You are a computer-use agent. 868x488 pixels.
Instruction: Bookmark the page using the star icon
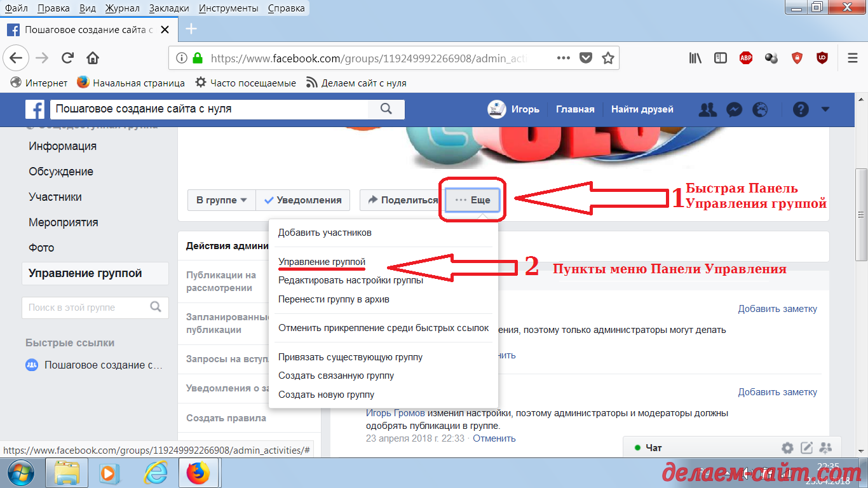(607, 57)
